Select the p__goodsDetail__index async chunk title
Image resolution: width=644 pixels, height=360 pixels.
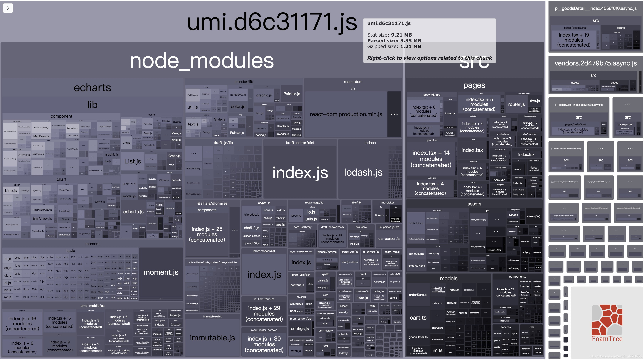click(595, 8)
